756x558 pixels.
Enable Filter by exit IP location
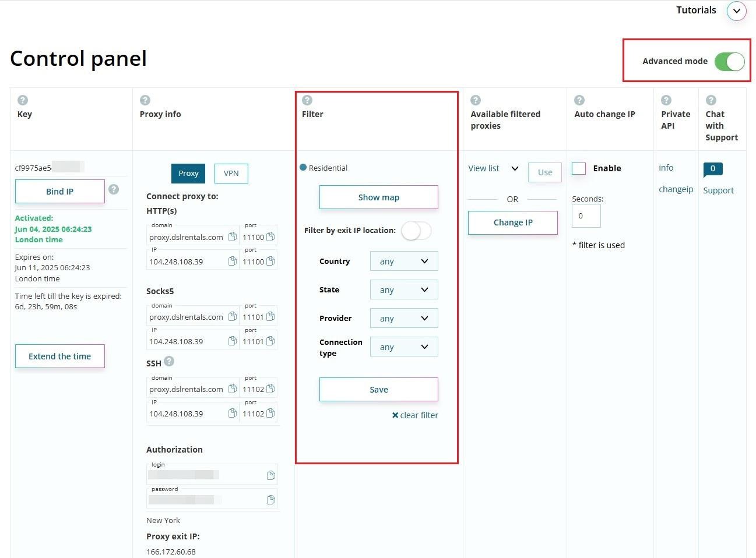point(416,231)
